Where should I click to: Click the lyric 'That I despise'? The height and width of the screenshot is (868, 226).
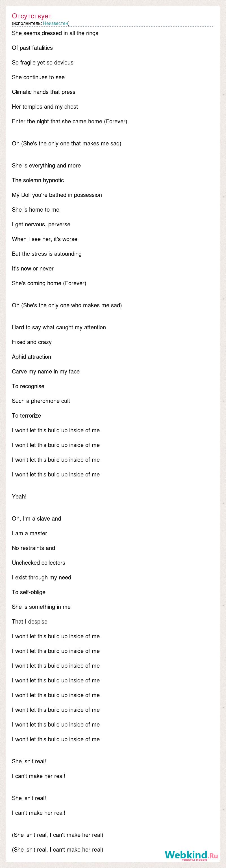point(30,622)
